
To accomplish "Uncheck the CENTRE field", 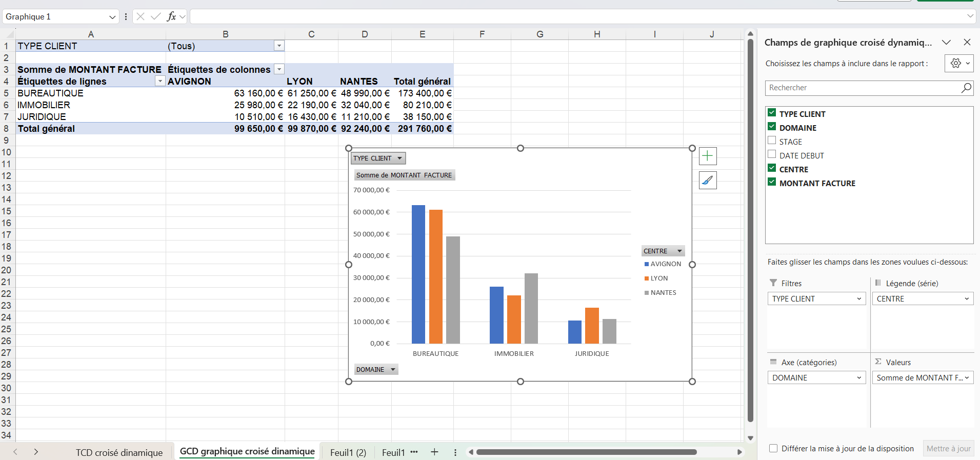I will coord(772,168).
